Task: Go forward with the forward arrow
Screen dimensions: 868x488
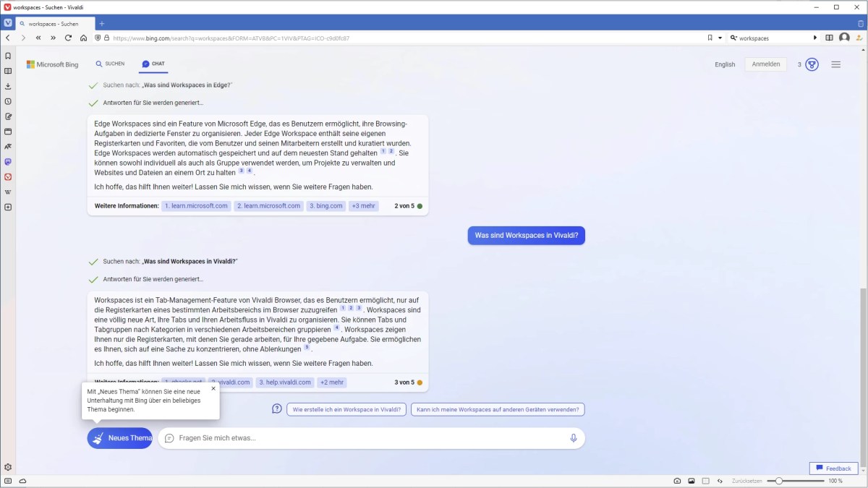Action: point(23,38)
